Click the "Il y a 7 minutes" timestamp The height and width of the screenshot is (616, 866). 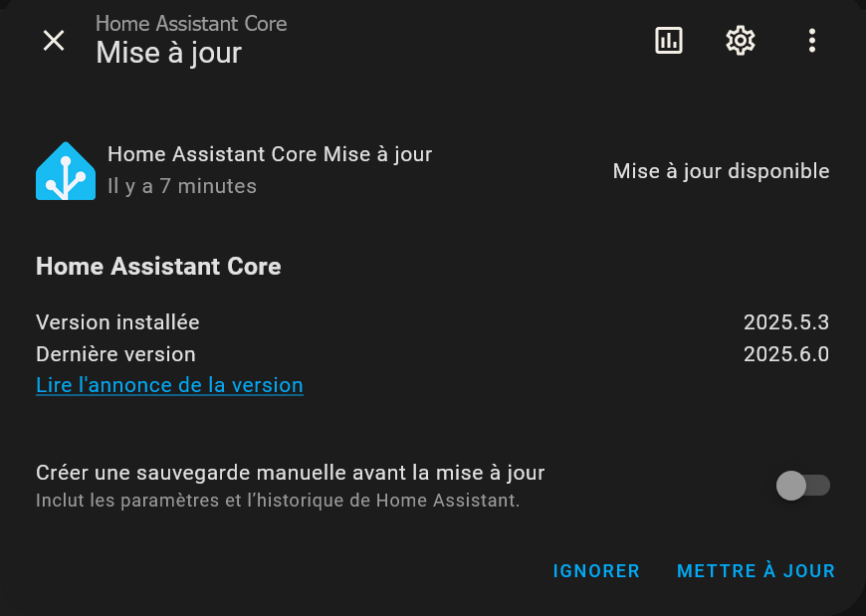pos(182,186)
